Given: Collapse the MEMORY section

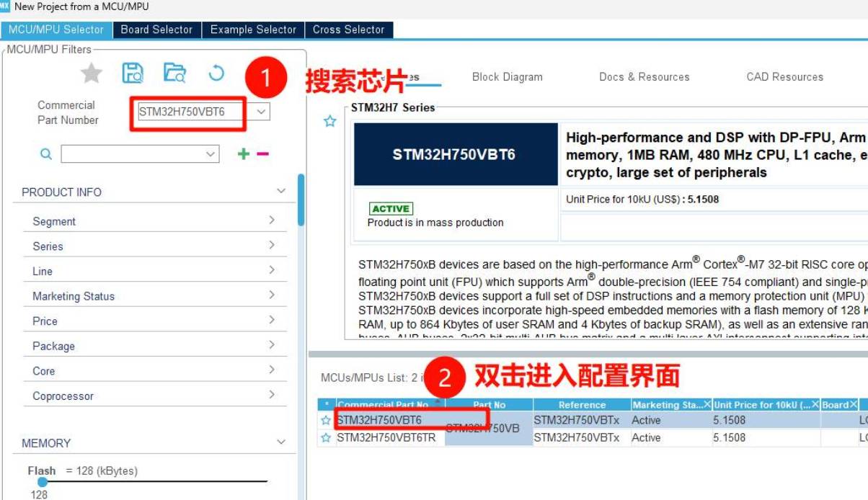Looking at the screenshot, I should (x=281, y=442).
